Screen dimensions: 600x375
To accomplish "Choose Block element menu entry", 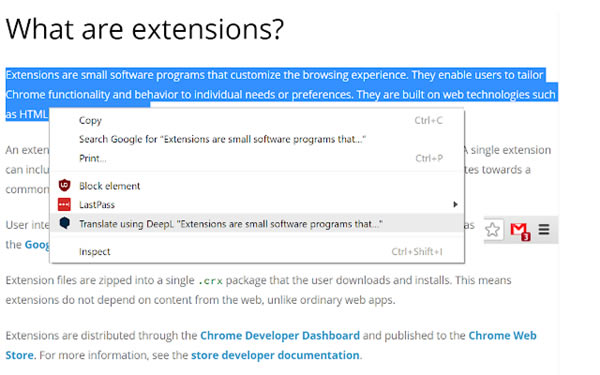I will point(257,186).
